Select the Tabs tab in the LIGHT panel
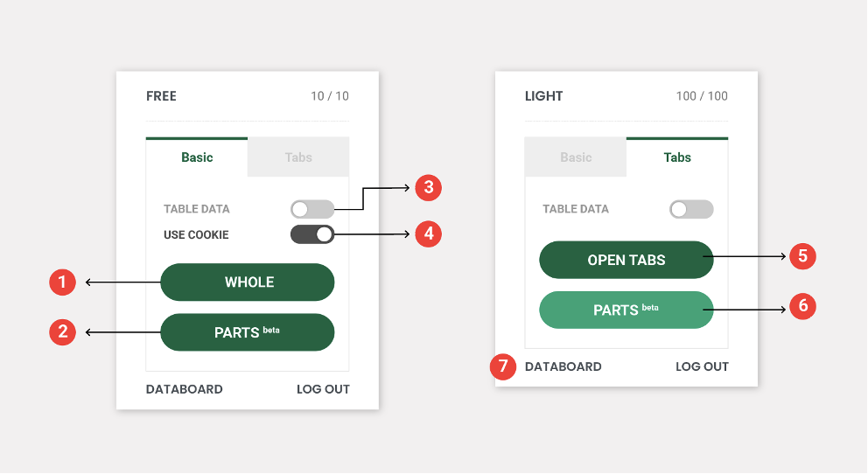This screenshot has height=474, width=868. pos(677,157)
